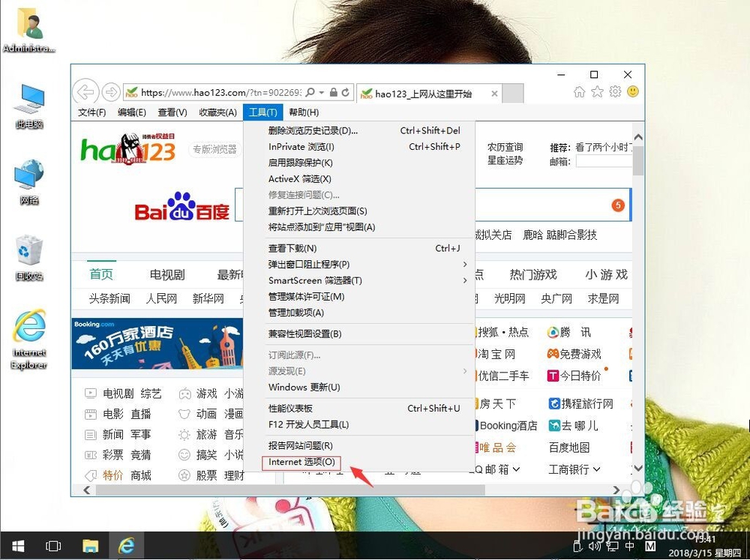The width and height of the screenshot is (750, 560).
Task: Open the IE Home icon
Action: (x=579, y=91)
